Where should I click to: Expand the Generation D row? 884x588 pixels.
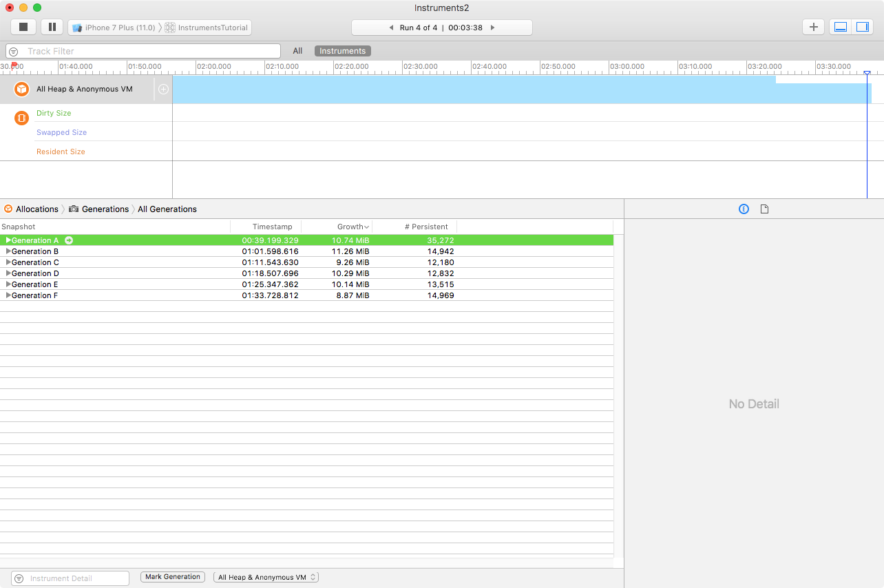tap(8, 273)
